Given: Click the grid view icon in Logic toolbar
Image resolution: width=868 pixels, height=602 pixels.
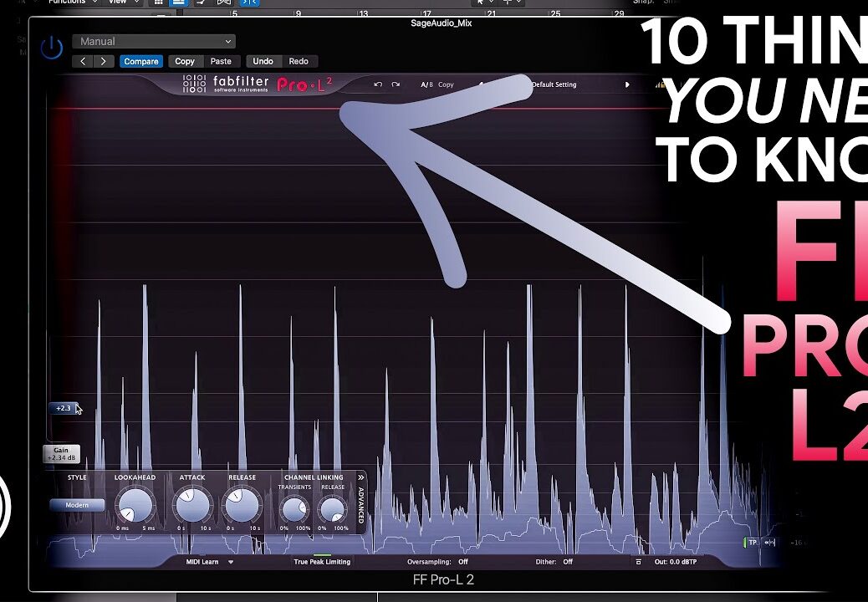Looking at the screenshot, I should [158, 3].
